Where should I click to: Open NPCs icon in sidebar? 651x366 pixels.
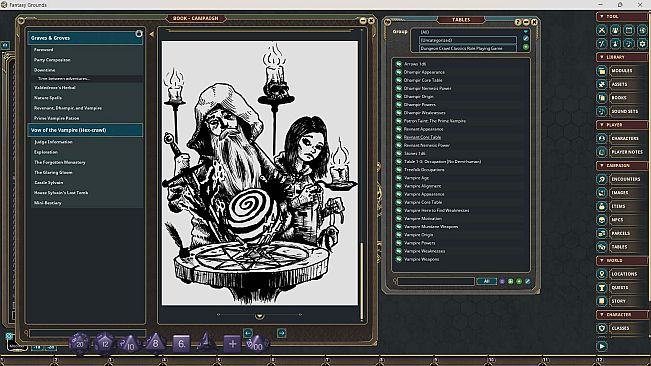(602, 220)
